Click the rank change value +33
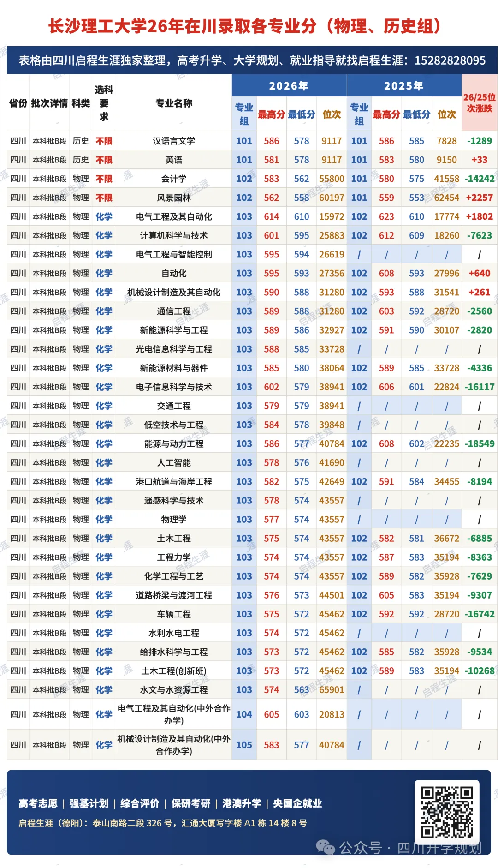Screen dimensions: 498x868 pos(480,160)
